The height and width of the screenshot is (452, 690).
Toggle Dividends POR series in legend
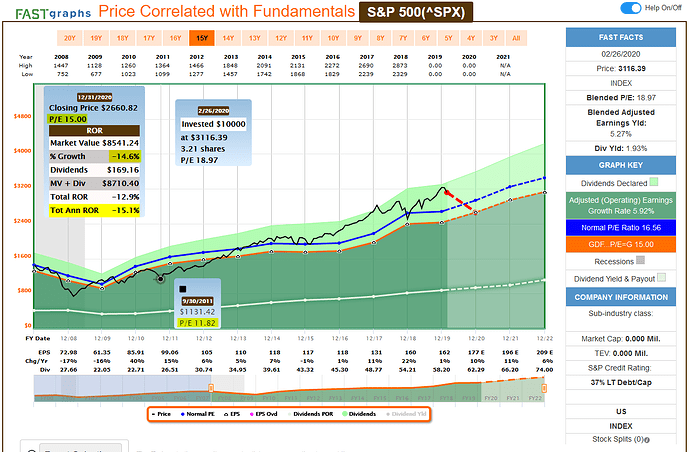click(x=310, y=414)
